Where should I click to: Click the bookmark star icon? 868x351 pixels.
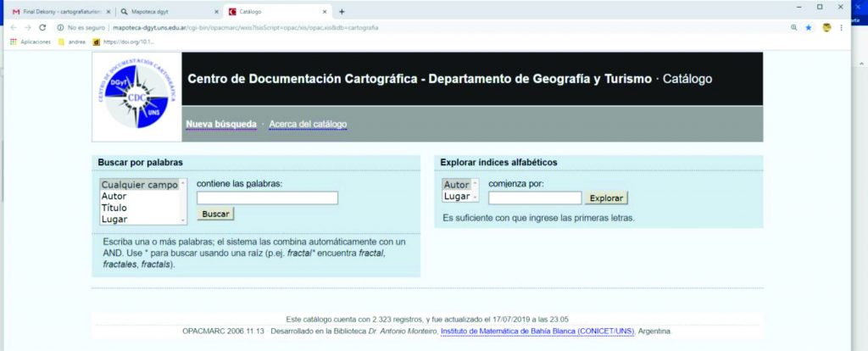tap(808, 27)
